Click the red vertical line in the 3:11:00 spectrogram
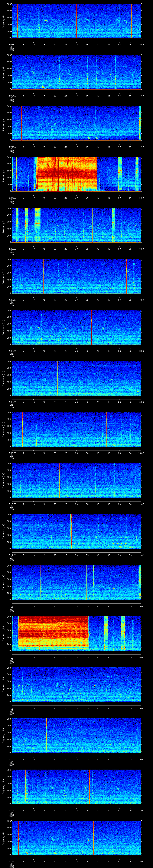This screenshot has height=868, width=153. (x=71, y=531)
